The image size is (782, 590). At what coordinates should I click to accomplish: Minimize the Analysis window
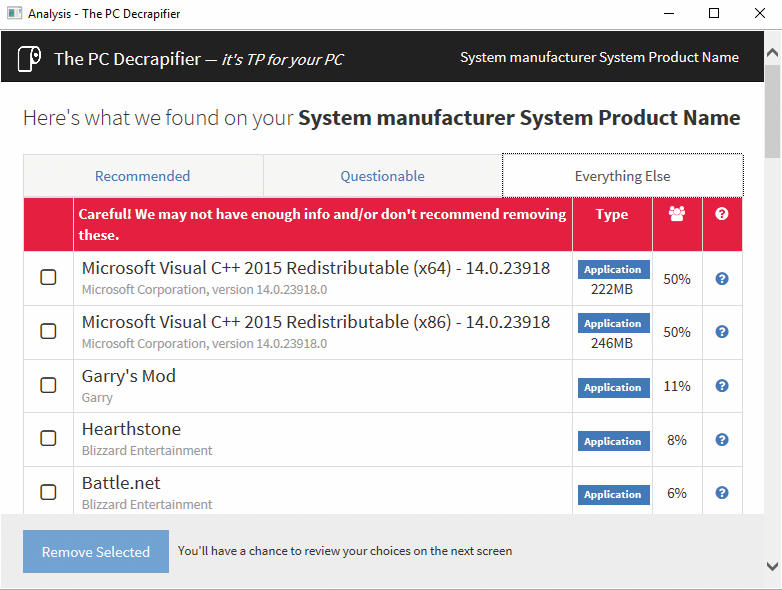tap(669, 13)
